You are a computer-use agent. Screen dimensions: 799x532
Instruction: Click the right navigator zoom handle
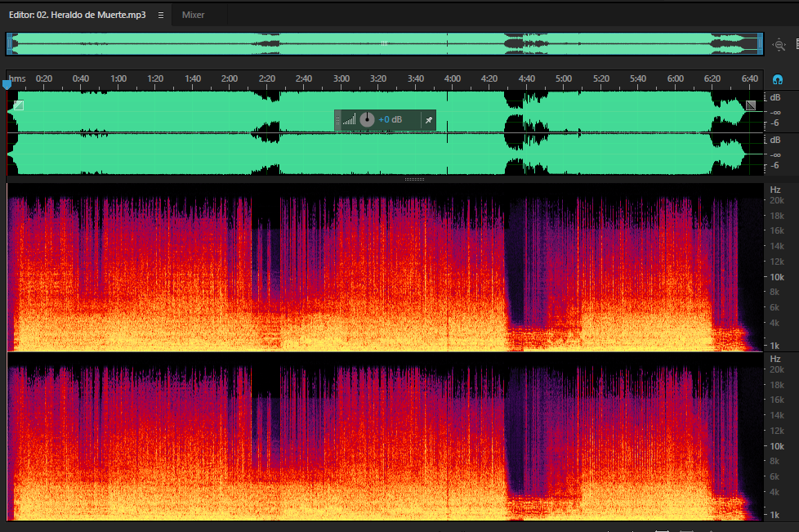(761, 44)
